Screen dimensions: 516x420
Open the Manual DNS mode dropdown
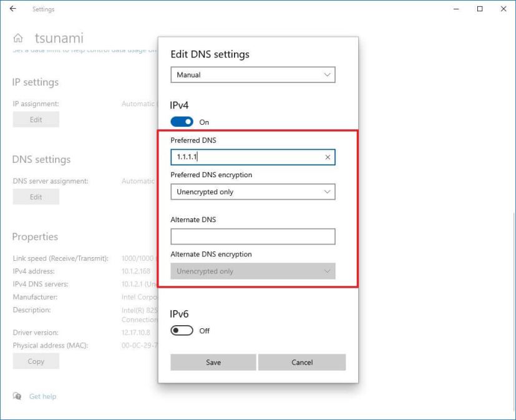point(253,75)
